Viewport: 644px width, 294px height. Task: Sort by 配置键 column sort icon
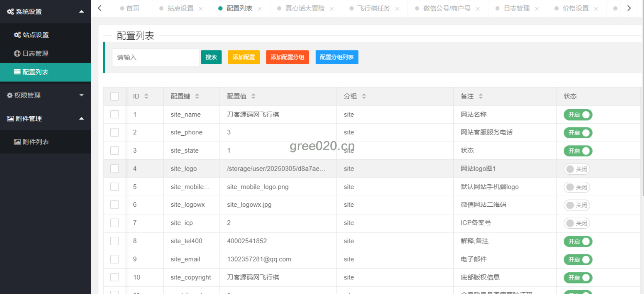click(x=197, y=96)
